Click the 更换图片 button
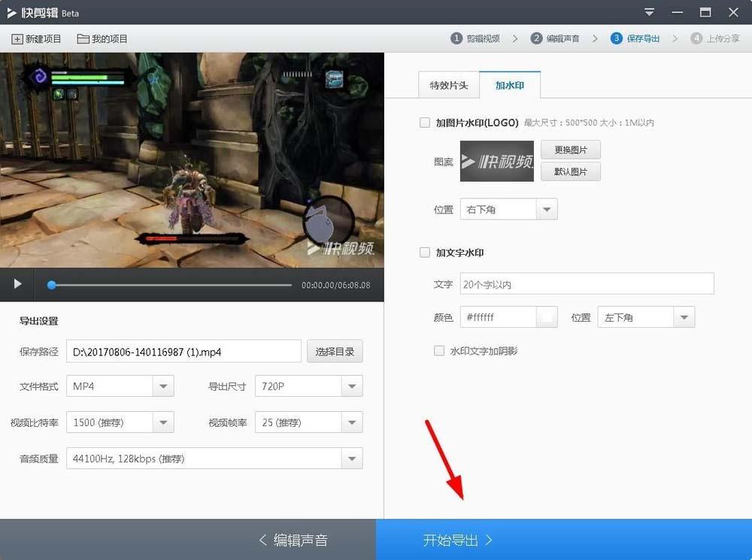Screen dimensions: 752x560 point(570,150)
